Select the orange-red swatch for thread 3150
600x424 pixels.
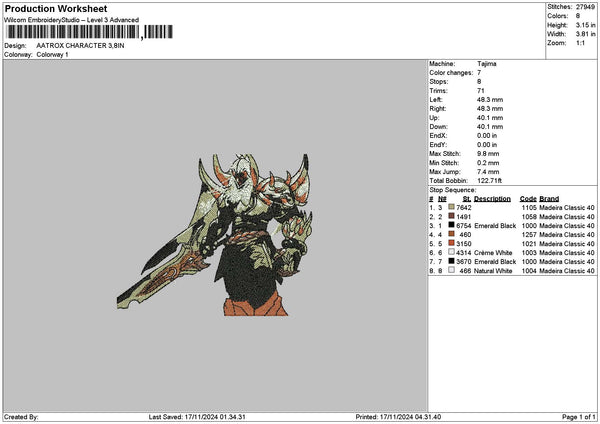click(x=453, y=243)
